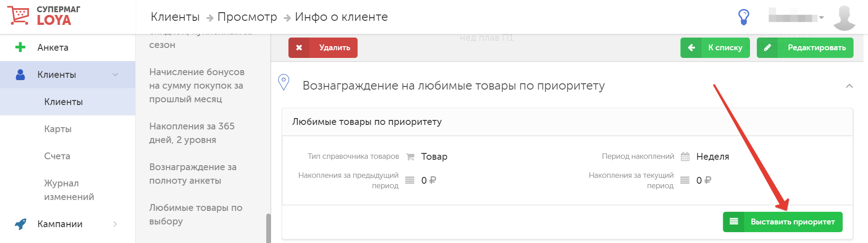Select Журнал изменений in sidebar
This screenshot has width=868, height=243.
click(69, 190)
